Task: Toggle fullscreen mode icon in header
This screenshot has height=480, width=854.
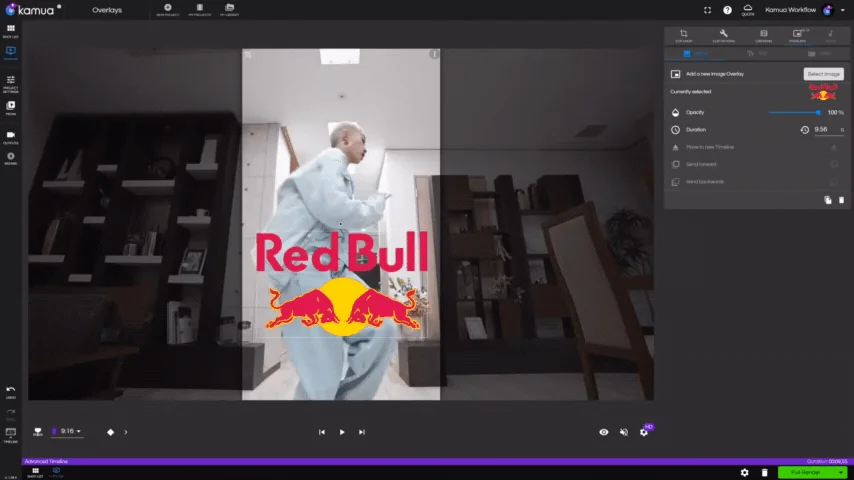Action: (708, 10)
